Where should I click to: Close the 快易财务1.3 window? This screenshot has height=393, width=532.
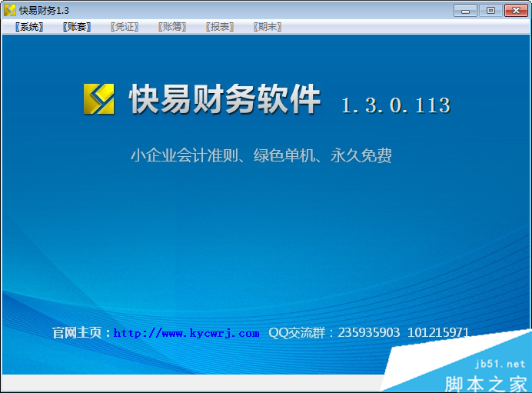point(516,11)
